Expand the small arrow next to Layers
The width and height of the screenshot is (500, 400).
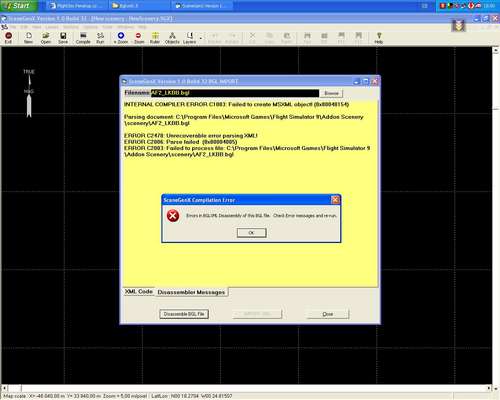[x=201, y=39]
